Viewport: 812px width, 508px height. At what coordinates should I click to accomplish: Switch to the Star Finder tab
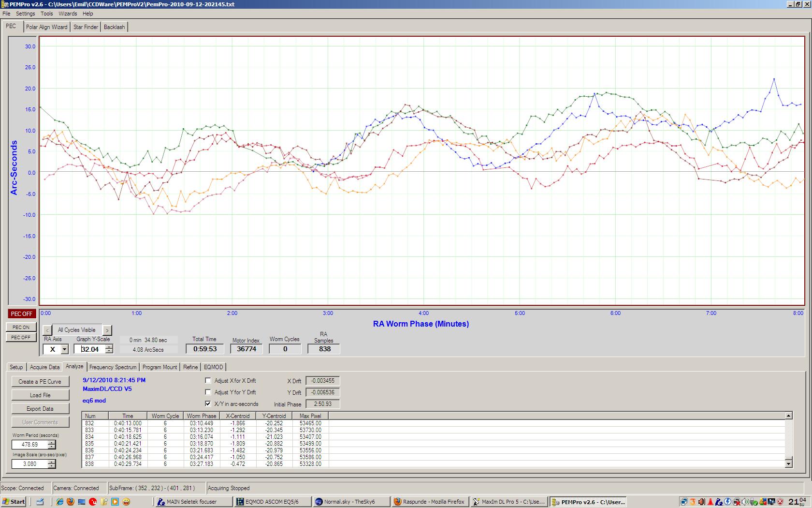pyautogui.click(x=86, y=27)
